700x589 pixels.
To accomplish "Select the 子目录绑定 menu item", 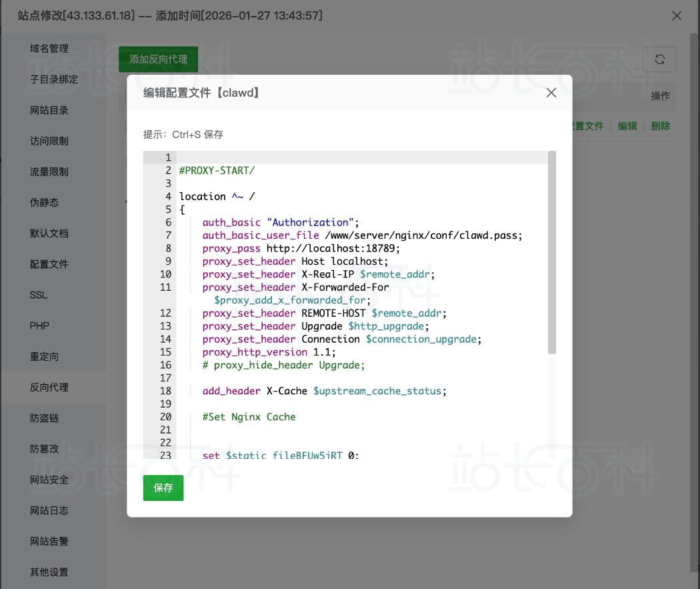I will [x=54, y=79].
